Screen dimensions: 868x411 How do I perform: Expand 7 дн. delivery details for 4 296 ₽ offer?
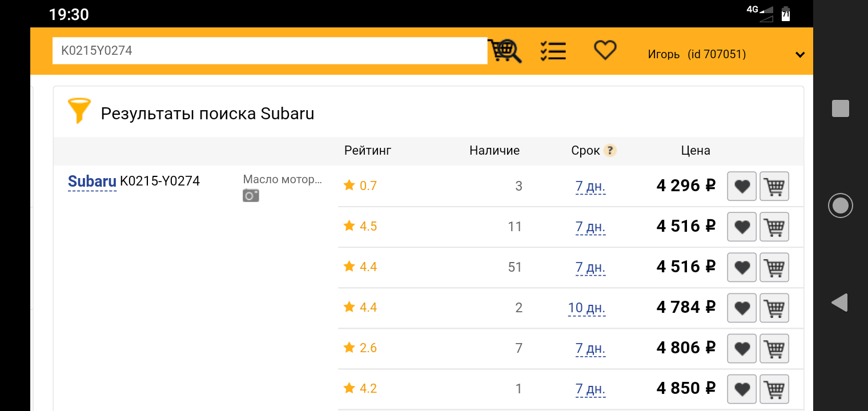(x=590, y=187)
